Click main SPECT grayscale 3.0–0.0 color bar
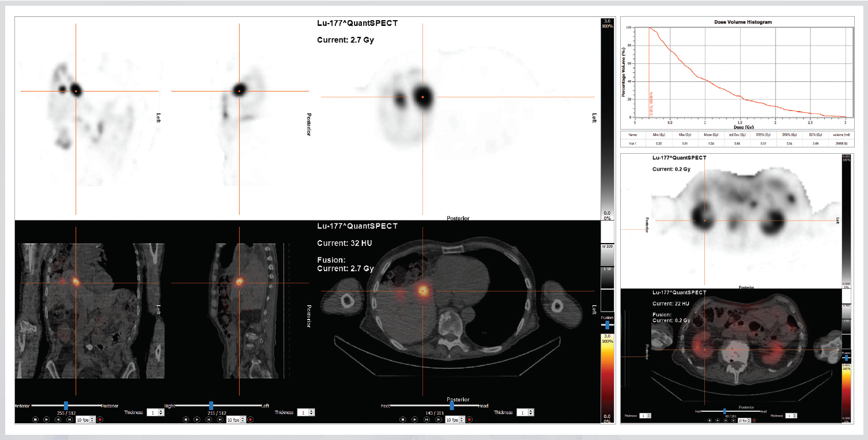868x440 pixels. 607,120
